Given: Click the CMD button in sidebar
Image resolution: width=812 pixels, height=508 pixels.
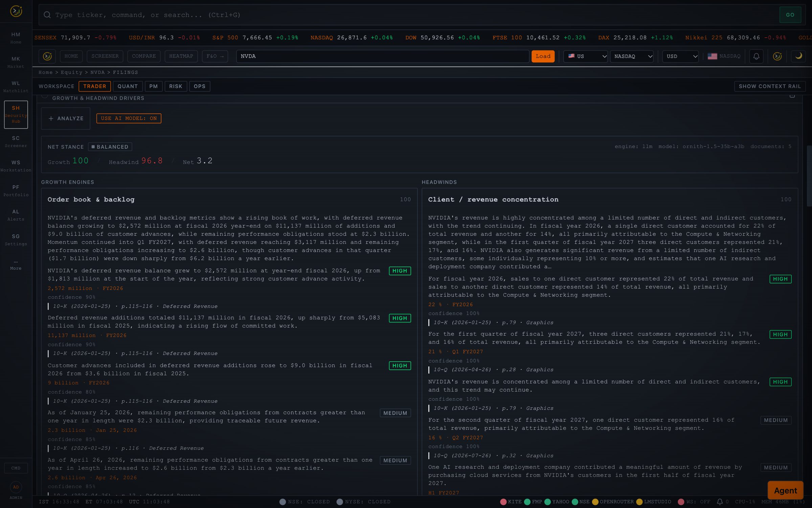Looking at the screenshot, I should click(x=16, y=468).
